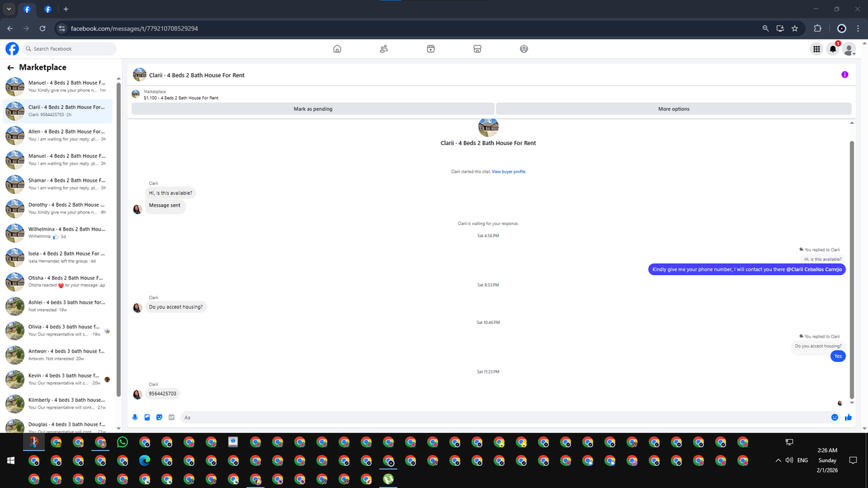The height and width of the screenshot is (488, 868).
Task: Open the Otisha conversation
Action: tap(58, 281)
